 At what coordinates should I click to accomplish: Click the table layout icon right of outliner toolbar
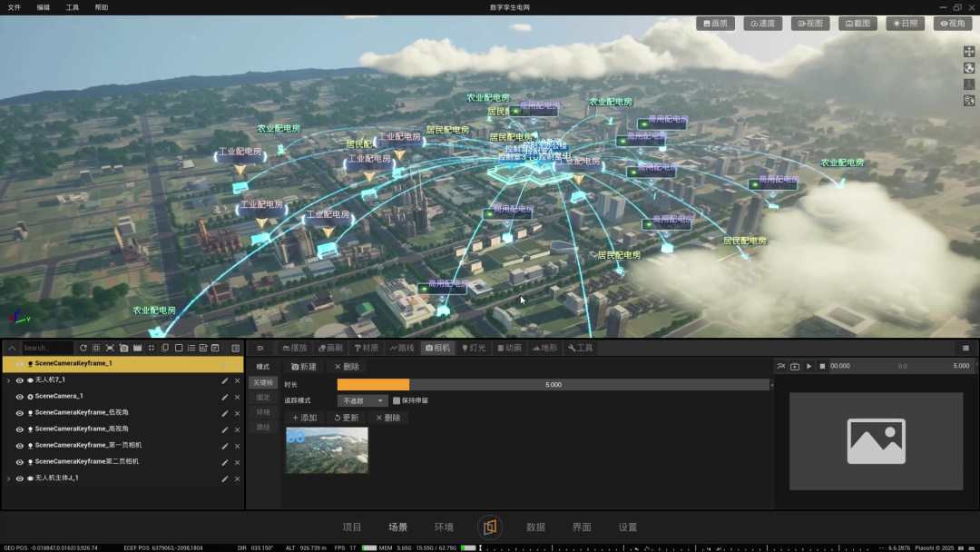[236, 348]
